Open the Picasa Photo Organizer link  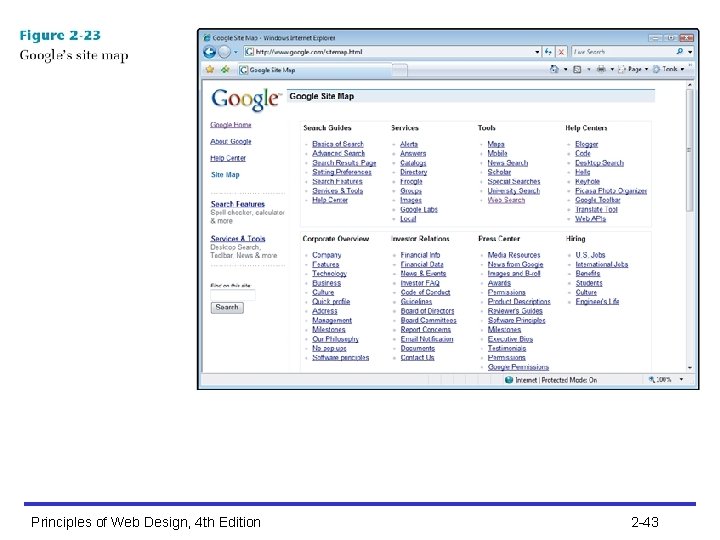(x=611, y=191)
